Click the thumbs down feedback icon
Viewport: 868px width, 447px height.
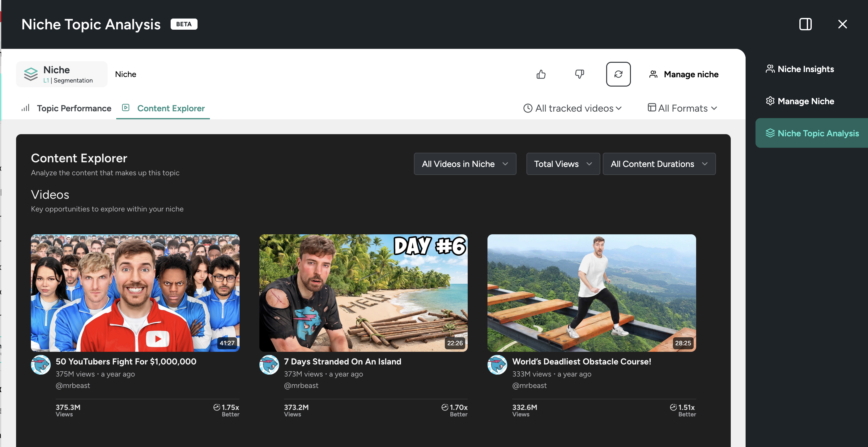pyautogui.click(x=579, y=74)
